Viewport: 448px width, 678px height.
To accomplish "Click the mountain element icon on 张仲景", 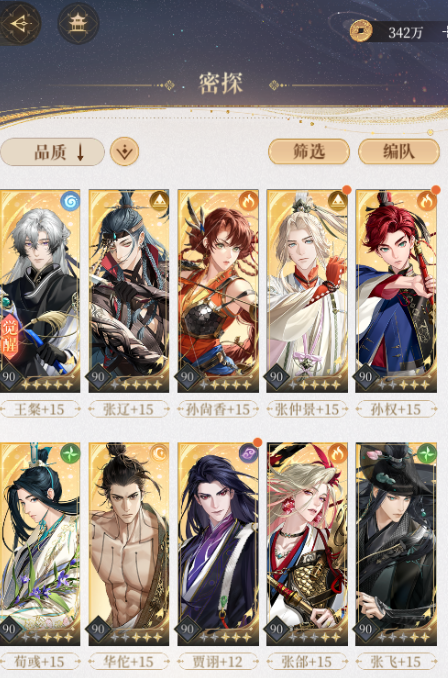I will (x=337, y=201).
